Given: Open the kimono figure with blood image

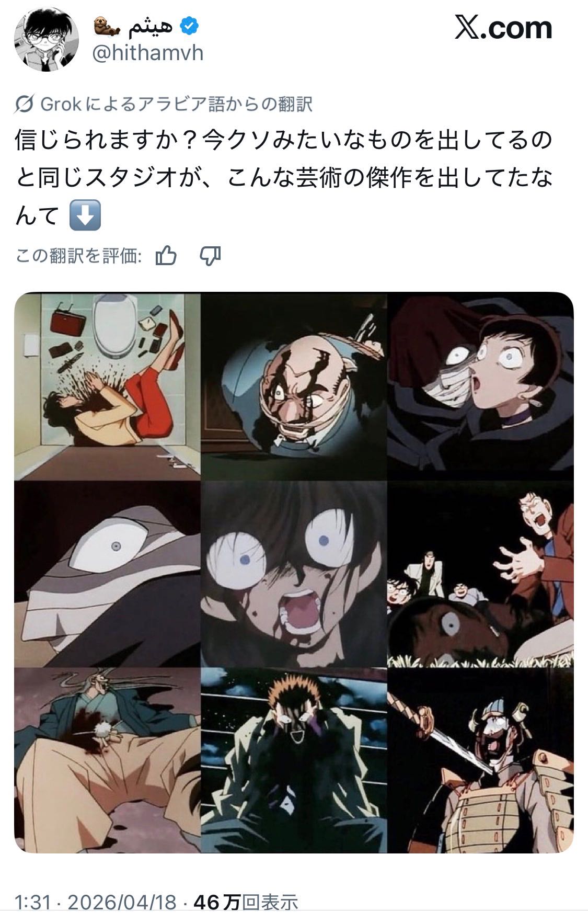Looking at the screenshot, I should pyautogui.click(x=107, y=760).
